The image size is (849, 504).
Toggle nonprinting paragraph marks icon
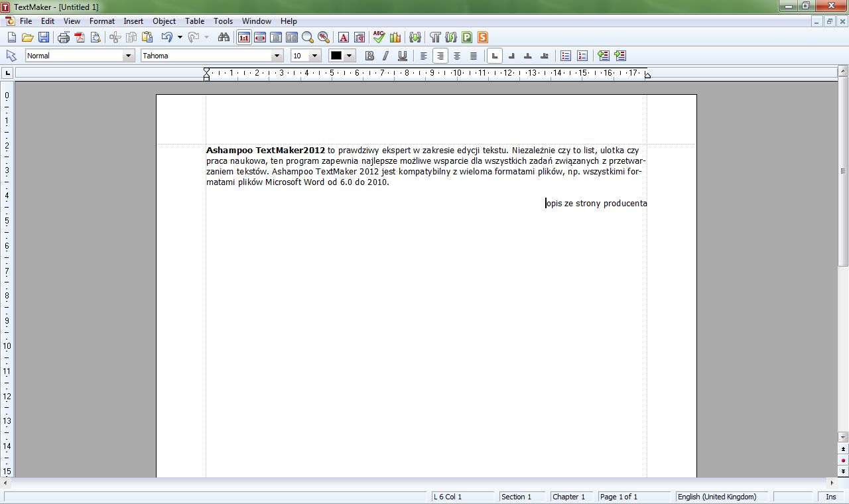436,38
